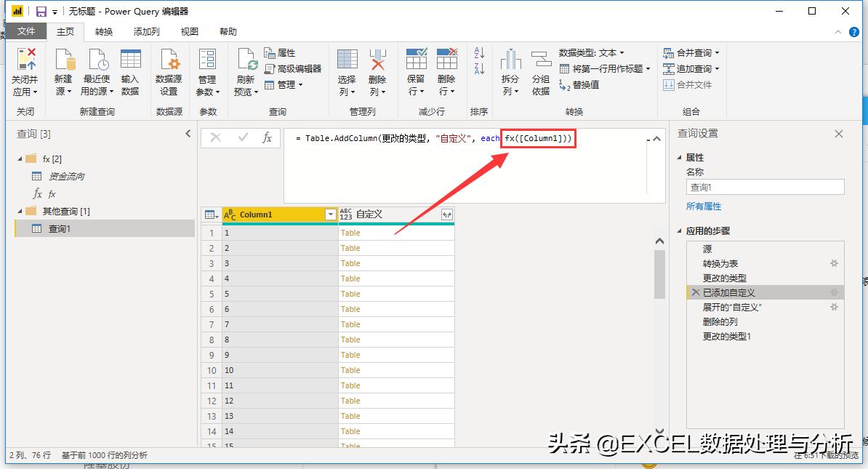Edit the query name field showing 查询1

coord(763,187)
